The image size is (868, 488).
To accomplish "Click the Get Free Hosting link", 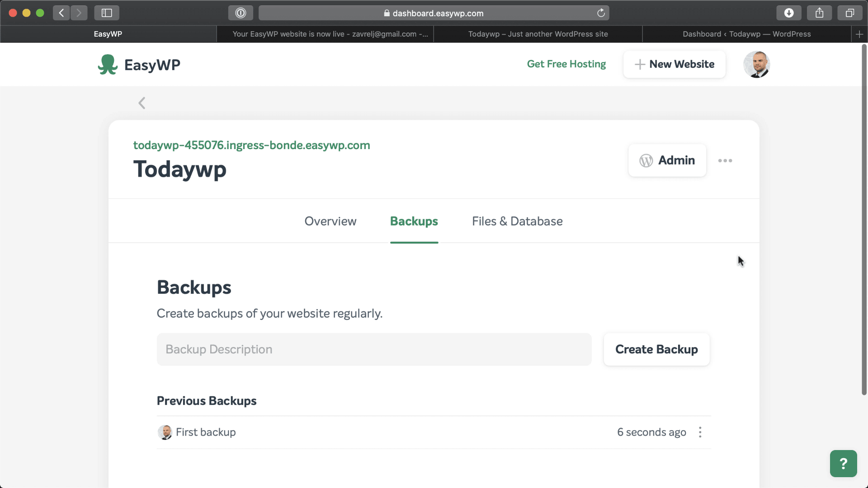I will (x=566, y=64).
